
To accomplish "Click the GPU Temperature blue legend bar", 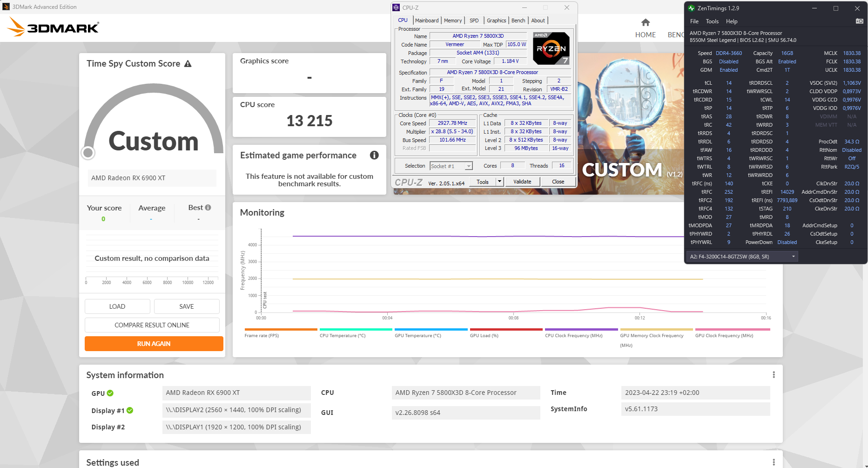I will (431, 329).
